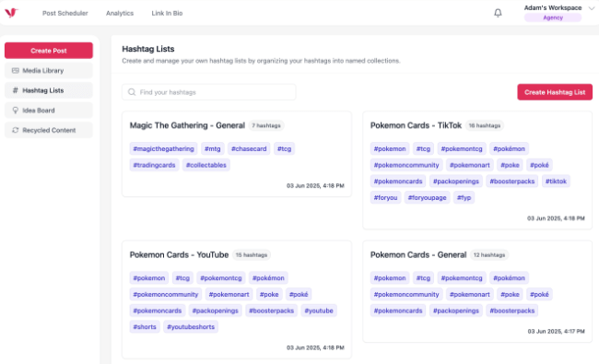Click the Media Library icon in sidebar
The image size is (599, 364).
pos(16,71)
